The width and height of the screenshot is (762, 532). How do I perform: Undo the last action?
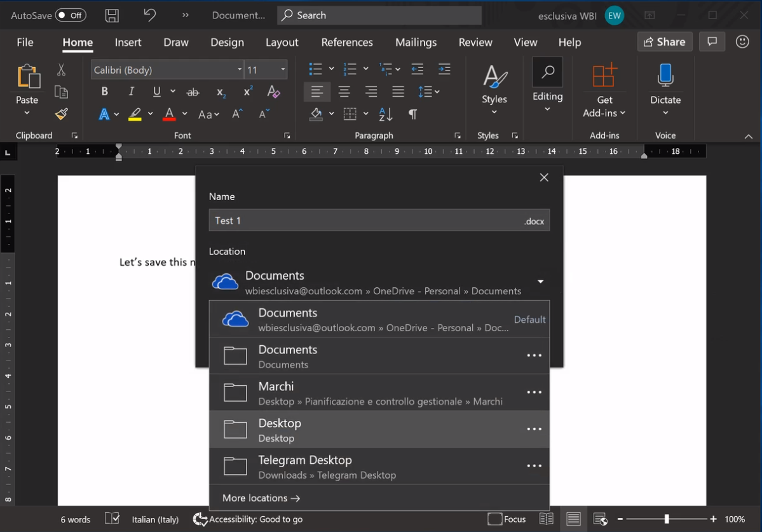(x=150, y=15)
